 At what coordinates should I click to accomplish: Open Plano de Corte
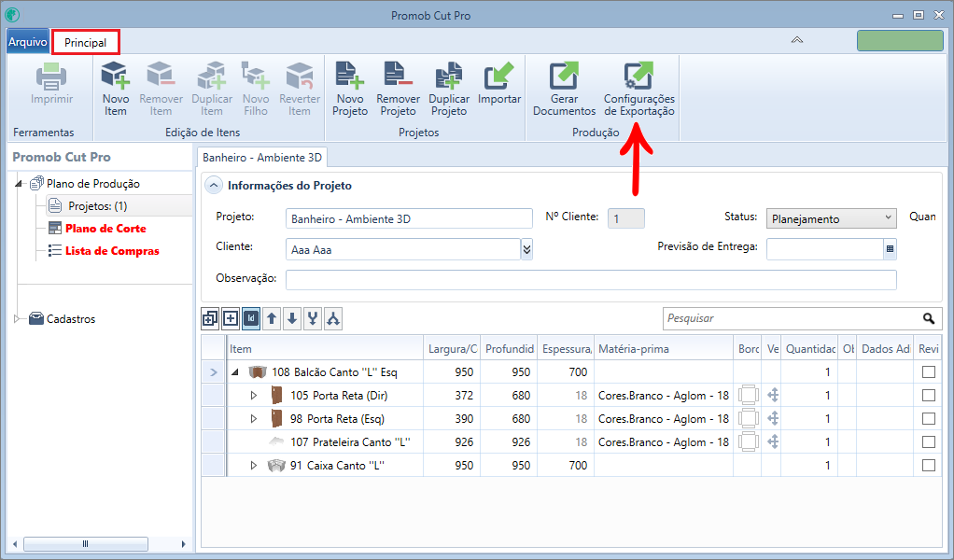tap(105, 229)
